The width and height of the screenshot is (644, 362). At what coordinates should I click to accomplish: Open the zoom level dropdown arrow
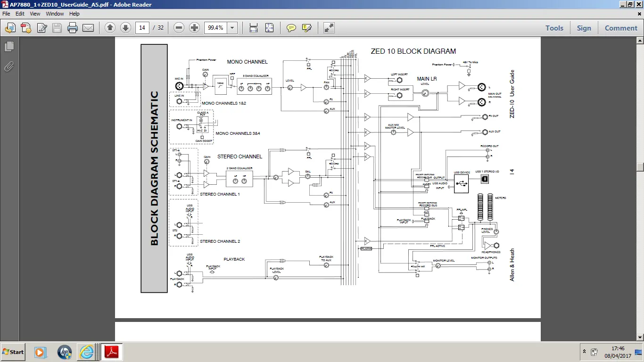coord(232,28)
